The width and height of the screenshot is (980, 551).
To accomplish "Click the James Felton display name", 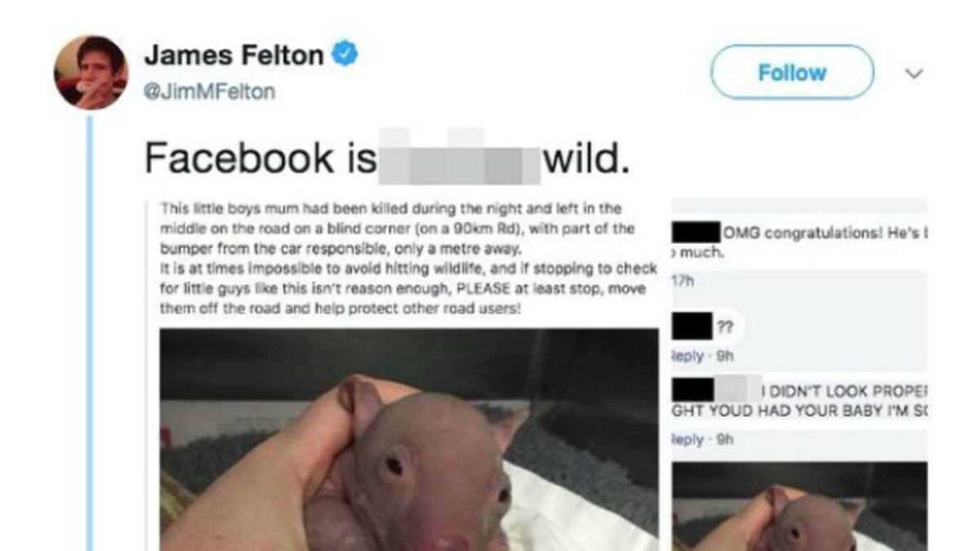I will (234, 56).
